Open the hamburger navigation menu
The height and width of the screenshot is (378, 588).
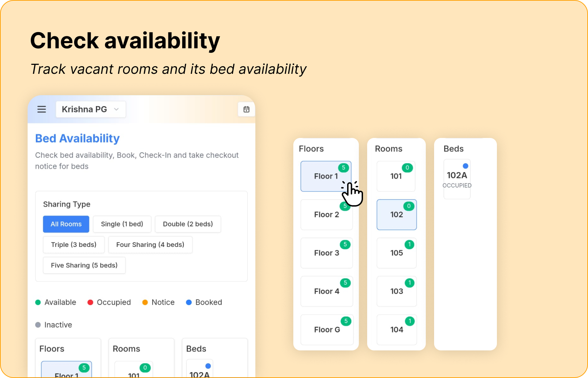click(x=42, y=109)
